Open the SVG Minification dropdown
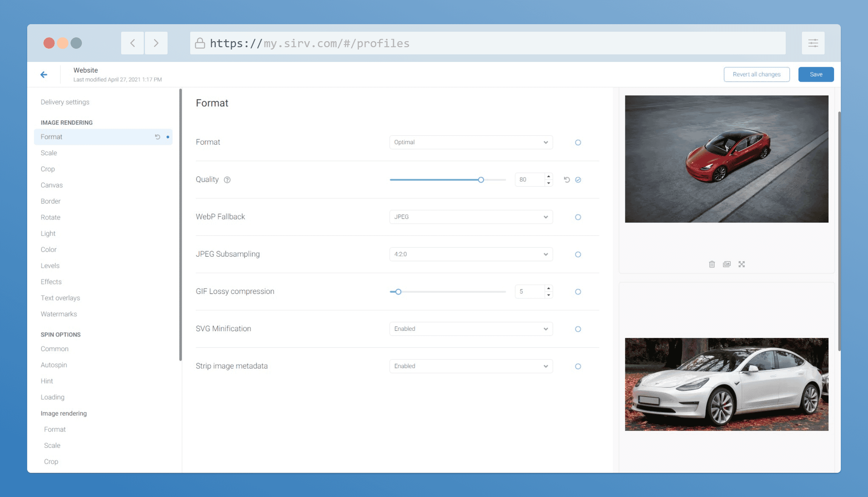The width and height of the screenshot is (868, 497). click(x=471, y=329)
